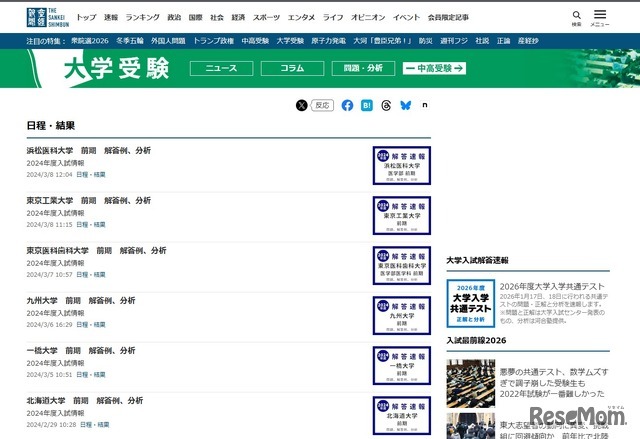Open the ライフ menu item
Image resolution: width=640 pixels, height=439 pixels.
(333, 17)
